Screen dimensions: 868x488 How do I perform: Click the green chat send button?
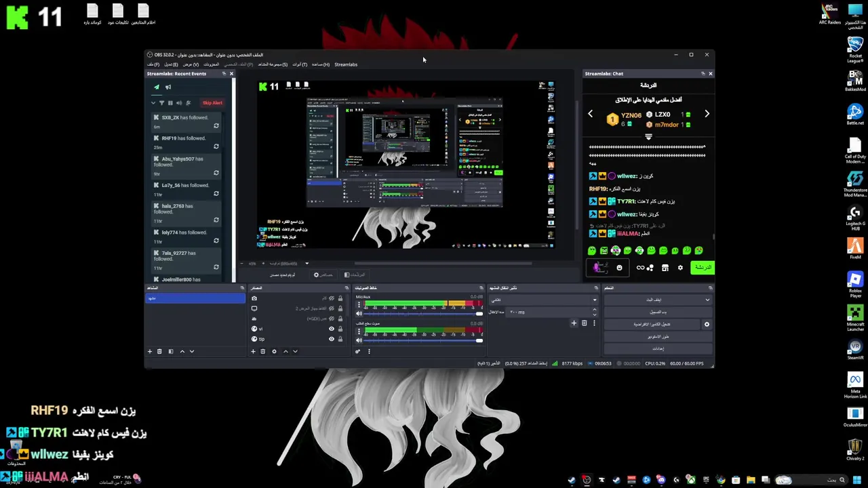(x=703, y=268)
